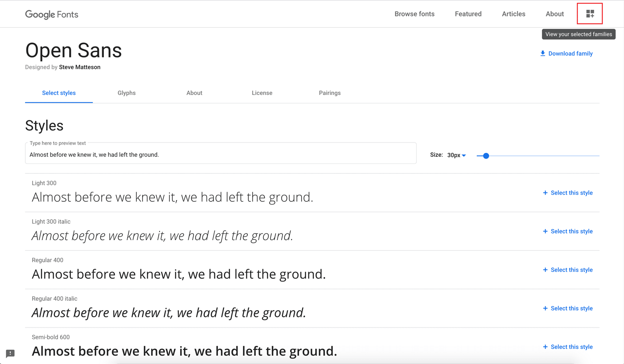Image resolution: width=624 pixels, height=364 pixels.
Task: Select the Regular 400 italic style
Action: (567, 308)
